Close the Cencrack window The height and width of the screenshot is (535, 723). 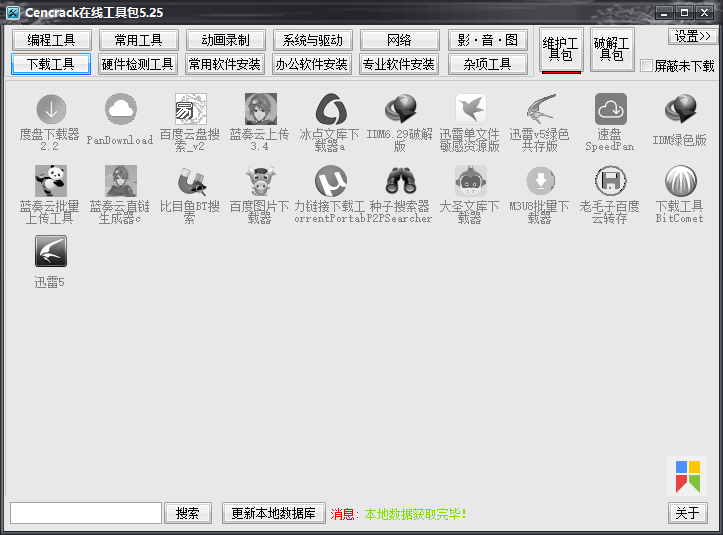pos(705,13)
